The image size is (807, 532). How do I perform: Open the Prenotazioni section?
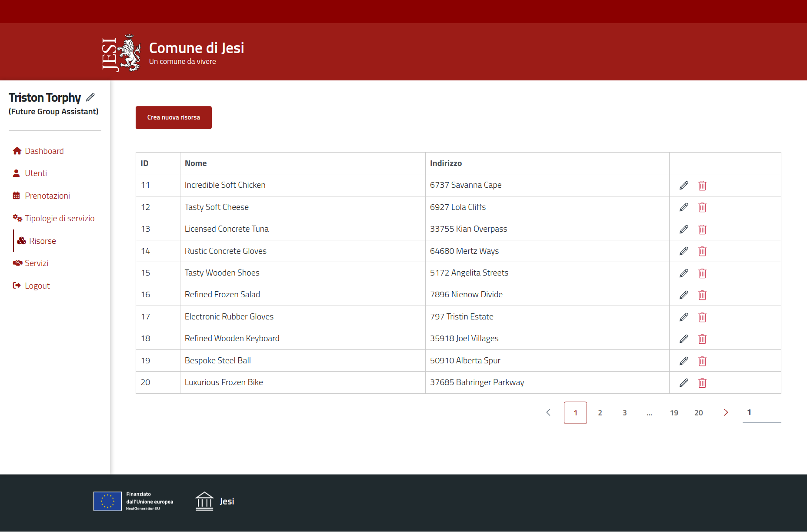point(47,196)
